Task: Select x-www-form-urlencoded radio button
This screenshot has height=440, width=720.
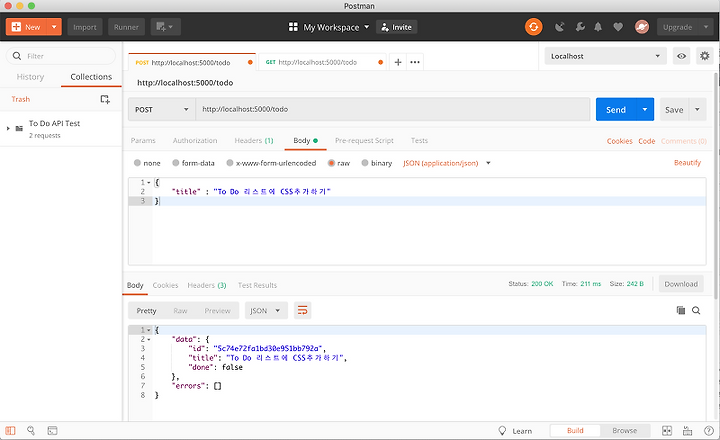Action: click(x=230, y=163)
